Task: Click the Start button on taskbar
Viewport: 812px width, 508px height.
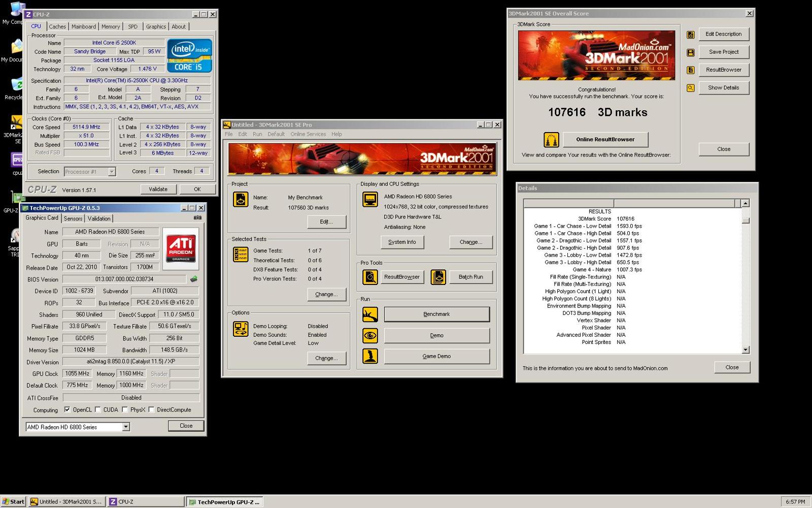Action: (x=14, y=501)
